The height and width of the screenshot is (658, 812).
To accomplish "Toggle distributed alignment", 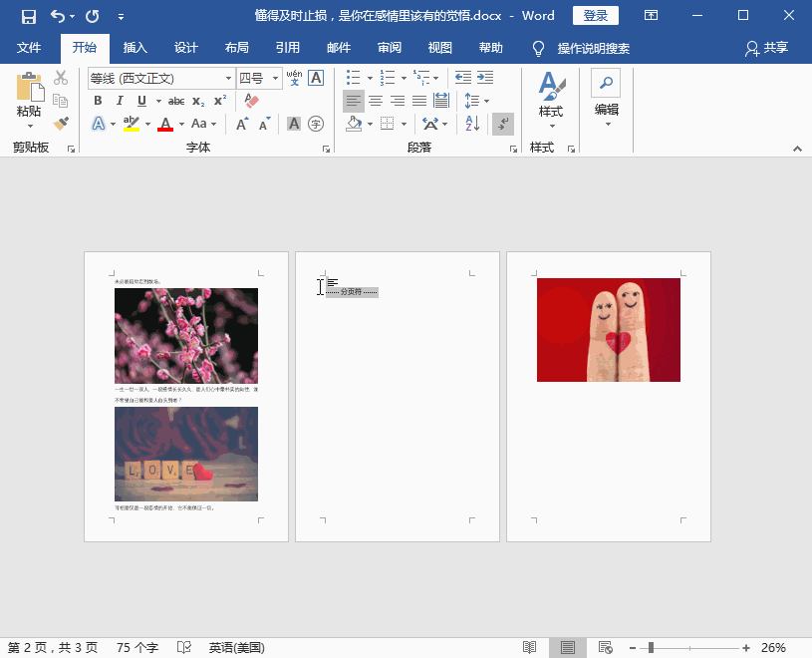I will click(x=441, y=101).
